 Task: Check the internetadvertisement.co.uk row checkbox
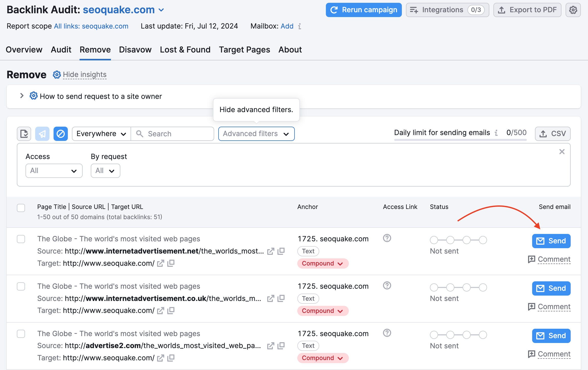click(x=21, y=286)
